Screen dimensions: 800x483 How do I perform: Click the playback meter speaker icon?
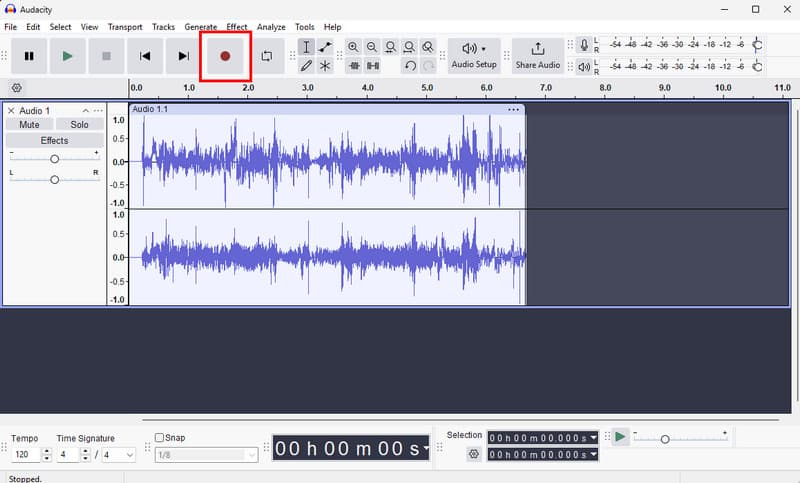click(x=584, y=67)
